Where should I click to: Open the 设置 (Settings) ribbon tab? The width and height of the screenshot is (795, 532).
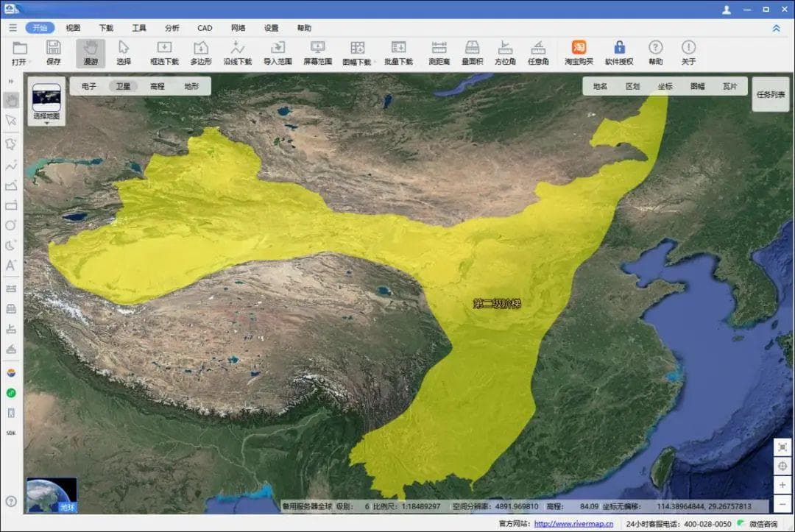(x=271, y=28)
